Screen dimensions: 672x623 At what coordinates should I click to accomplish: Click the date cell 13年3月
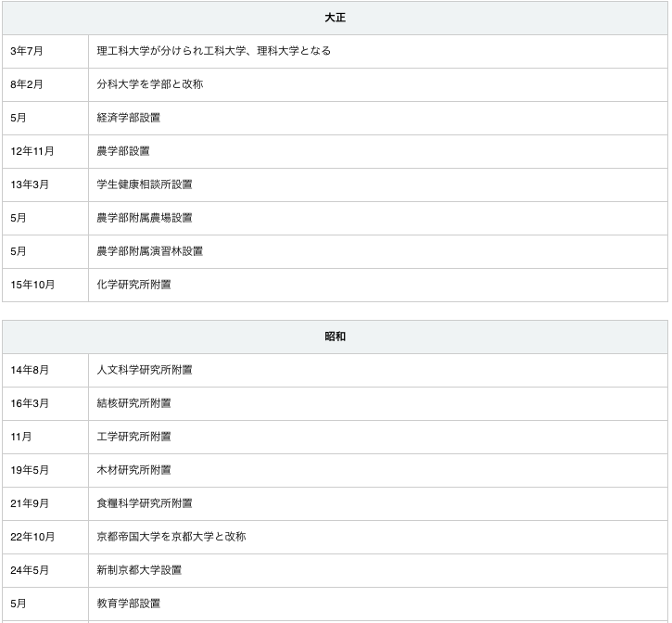coord(45,184)
